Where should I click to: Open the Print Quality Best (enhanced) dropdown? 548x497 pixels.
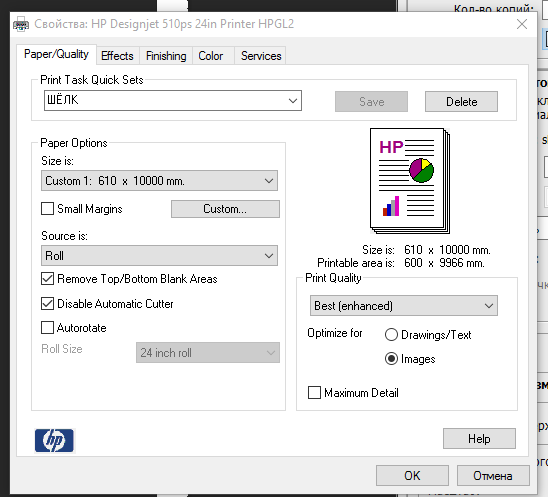[x=404, y=306]
